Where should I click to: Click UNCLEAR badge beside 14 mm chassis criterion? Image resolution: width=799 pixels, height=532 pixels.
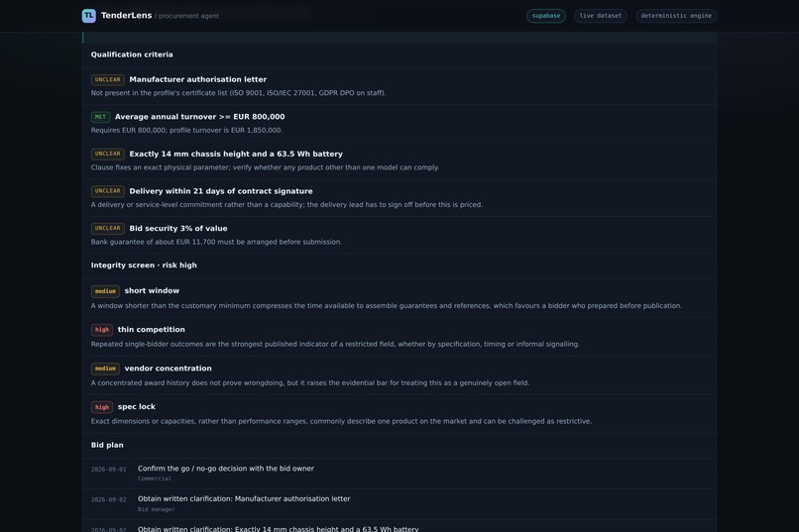click(107, 154)
